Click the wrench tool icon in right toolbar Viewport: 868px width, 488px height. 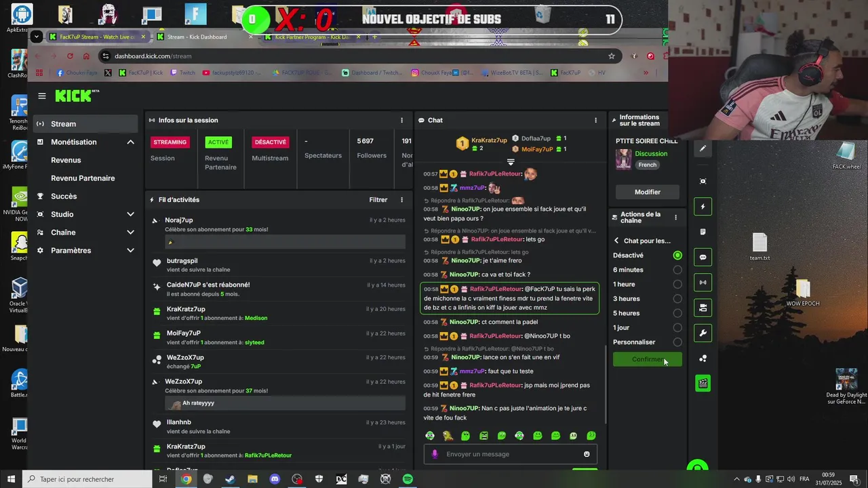point(703,333)
